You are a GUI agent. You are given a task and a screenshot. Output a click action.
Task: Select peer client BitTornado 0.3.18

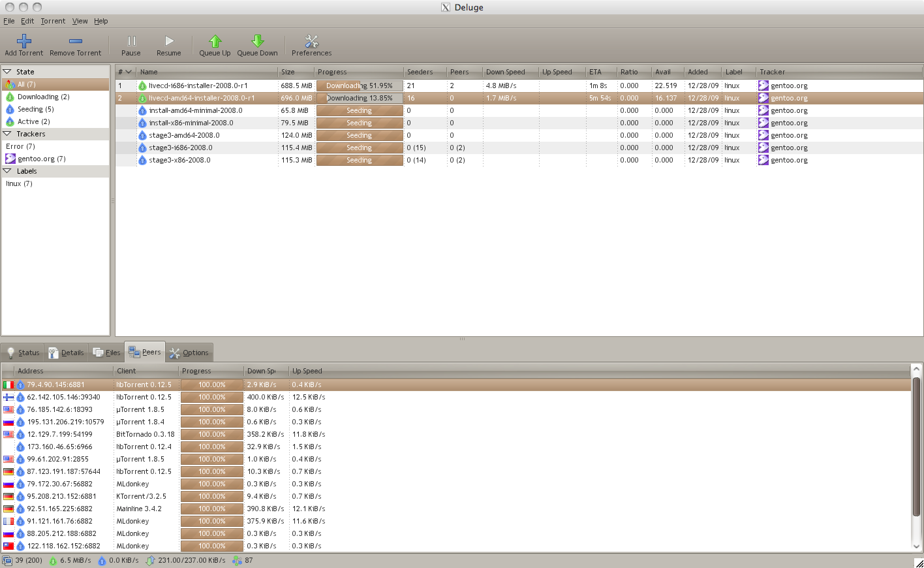[x=146, y=434]
